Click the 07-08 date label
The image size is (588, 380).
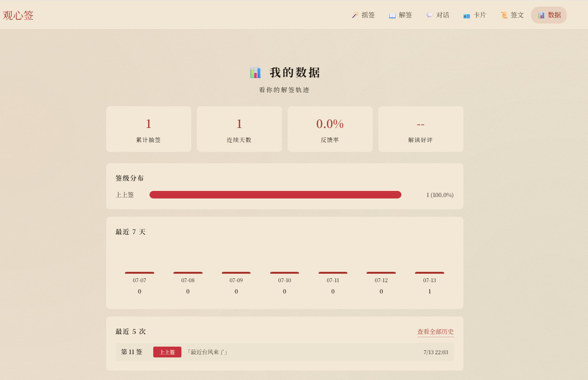click(188, 280)
